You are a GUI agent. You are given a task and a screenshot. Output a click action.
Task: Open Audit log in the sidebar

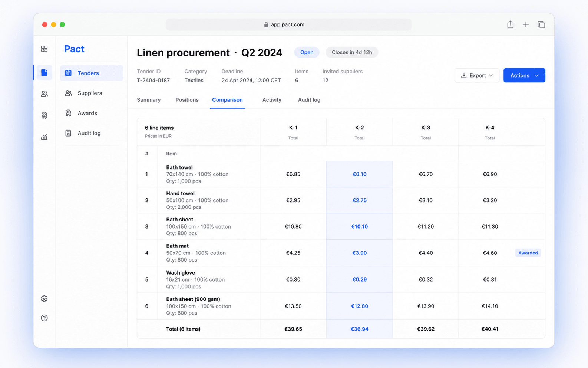coord(92,133)
